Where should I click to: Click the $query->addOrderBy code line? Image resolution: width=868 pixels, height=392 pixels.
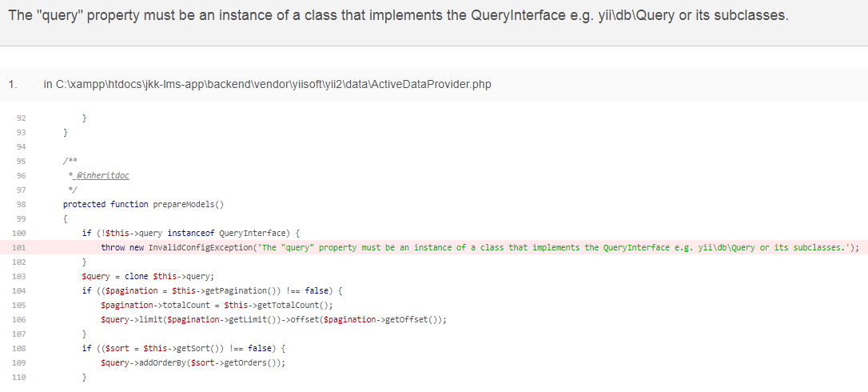click(x=193, y=362)
